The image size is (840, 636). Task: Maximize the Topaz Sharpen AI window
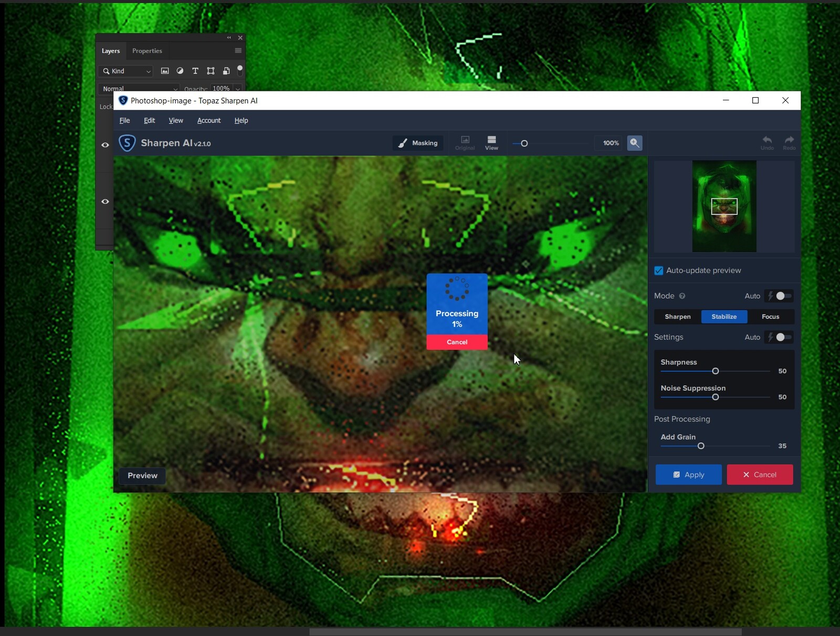755,100
